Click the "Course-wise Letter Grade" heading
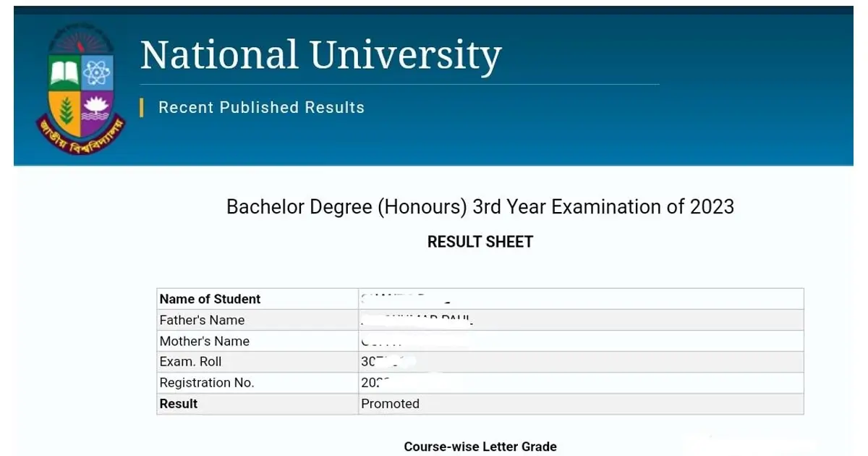The height and width of the screenshot is (456, 868). coord(480,447)
